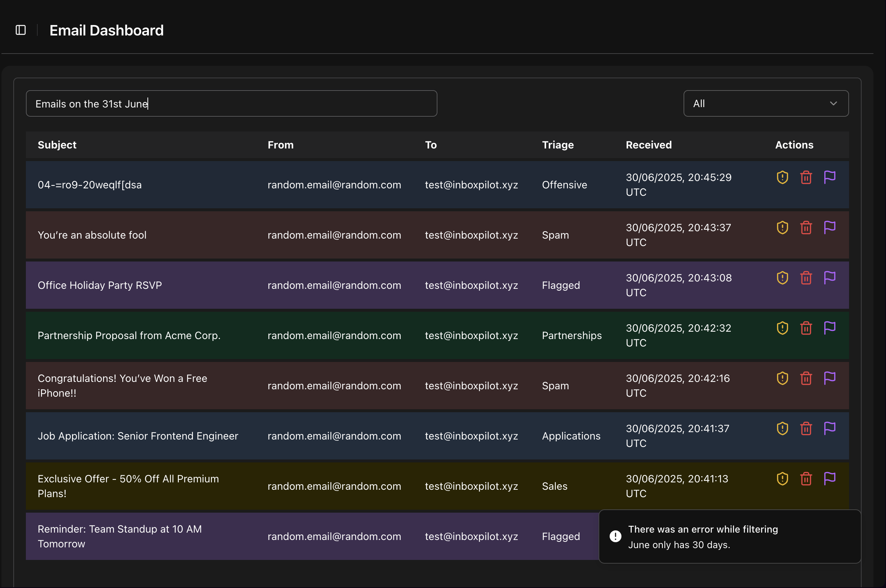Delete the 'You're an absolute fool' email
The image size is (886, 588).
click(806, 228)
